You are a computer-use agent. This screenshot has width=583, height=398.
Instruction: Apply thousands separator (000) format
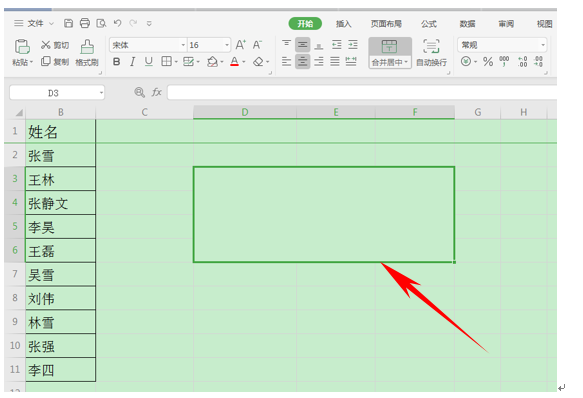(504, 61)
